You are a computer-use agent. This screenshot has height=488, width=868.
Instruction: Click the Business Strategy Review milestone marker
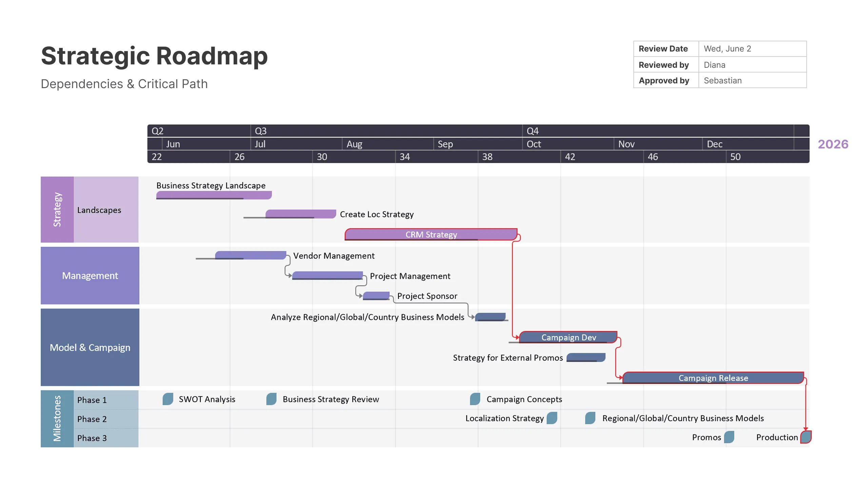tap(271, 399)
